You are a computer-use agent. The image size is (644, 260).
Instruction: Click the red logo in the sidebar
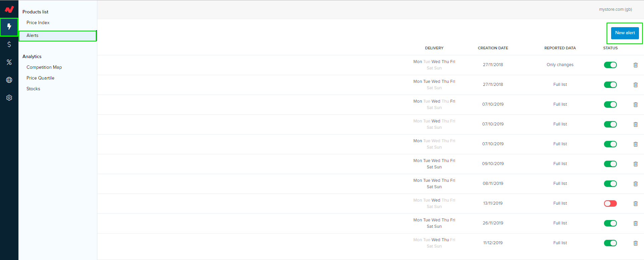tap(9, 9)
